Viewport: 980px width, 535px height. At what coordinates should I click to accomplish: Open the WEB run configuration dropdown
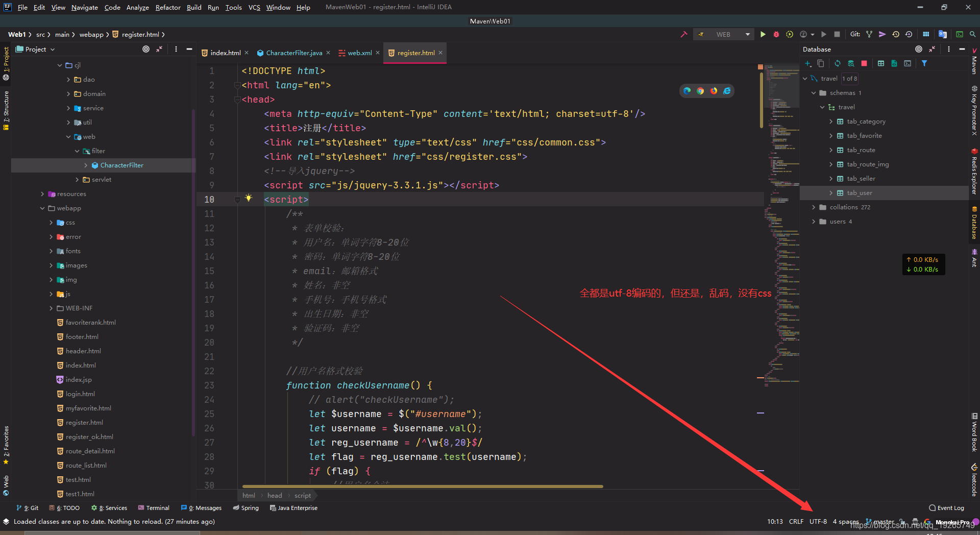click(723, 34)
